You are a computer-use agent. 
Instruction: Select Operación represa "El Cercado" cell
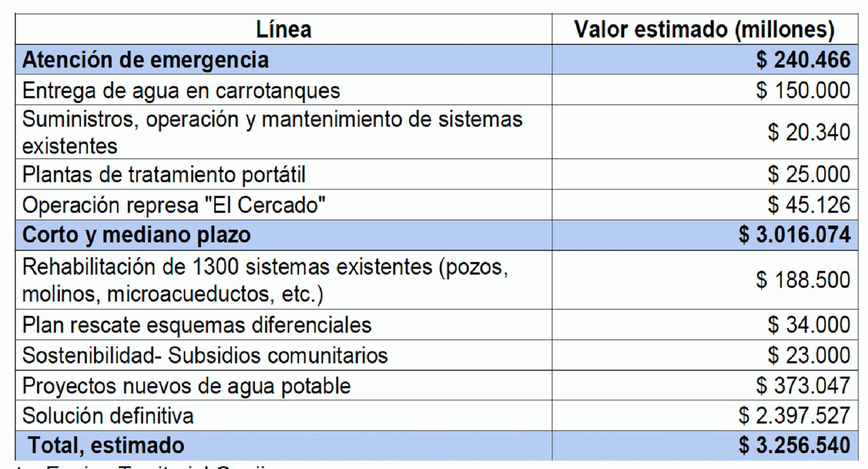click(284, 205)
